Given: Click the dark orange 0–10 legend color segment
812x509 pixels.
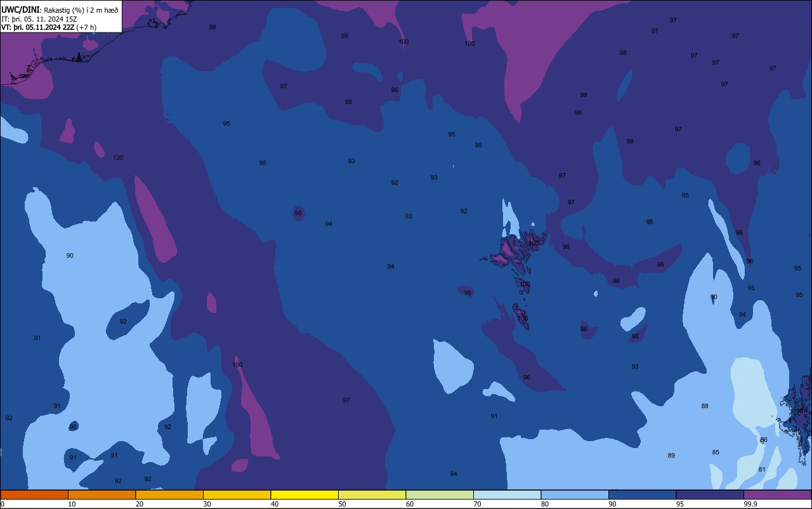Looking at the screenshot, I should (x=34, y=494).
